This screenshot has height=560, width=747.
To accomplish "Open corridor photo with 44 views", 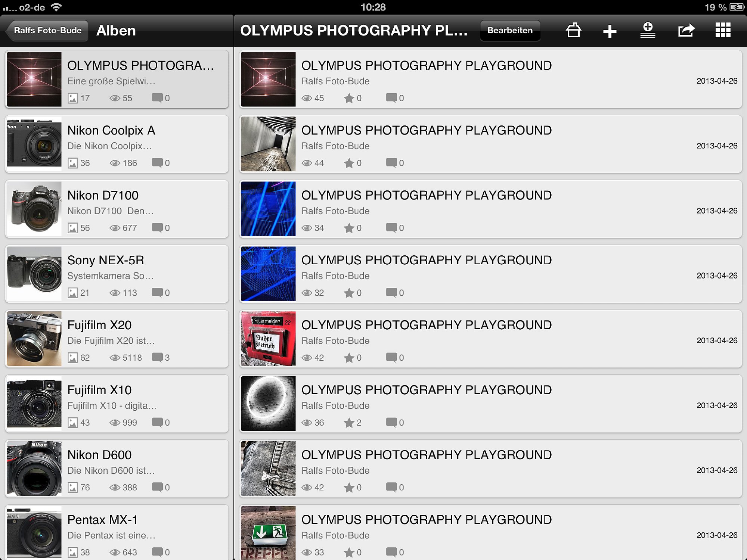I will [x=490, y=144].
